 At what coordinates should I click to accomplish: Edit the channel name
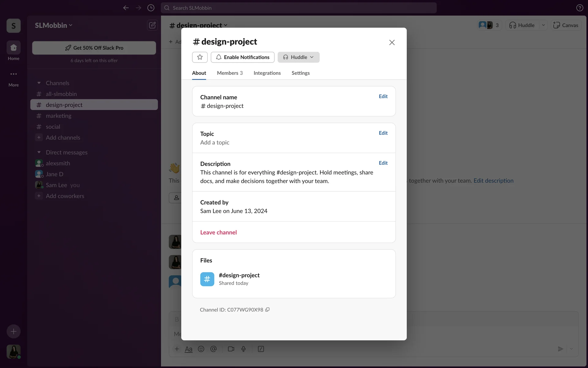pos(383,96)
